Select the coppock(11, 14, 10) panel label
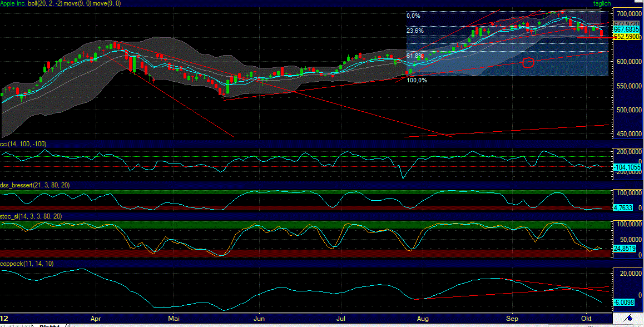The image size is (644, 327). point(27,264)
